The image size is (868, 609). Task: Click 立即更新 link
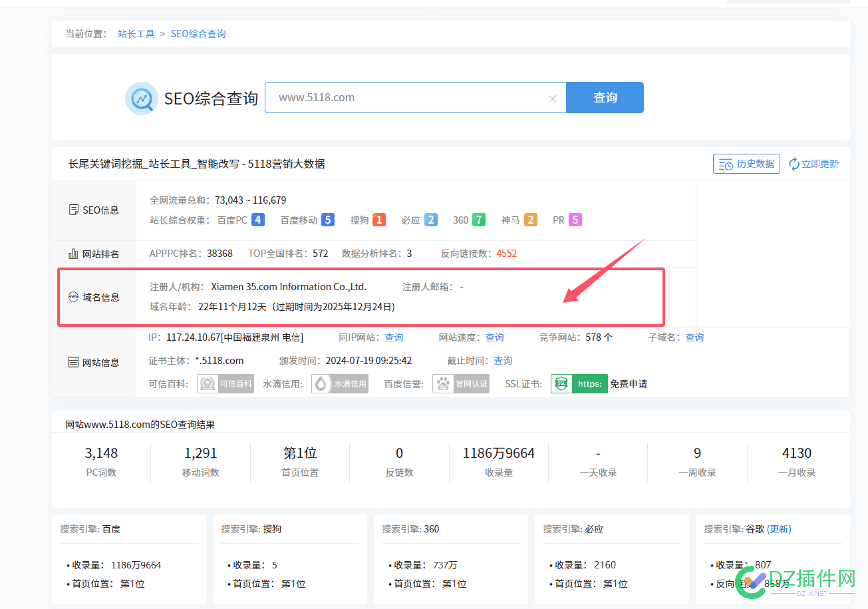click(814, 164)
